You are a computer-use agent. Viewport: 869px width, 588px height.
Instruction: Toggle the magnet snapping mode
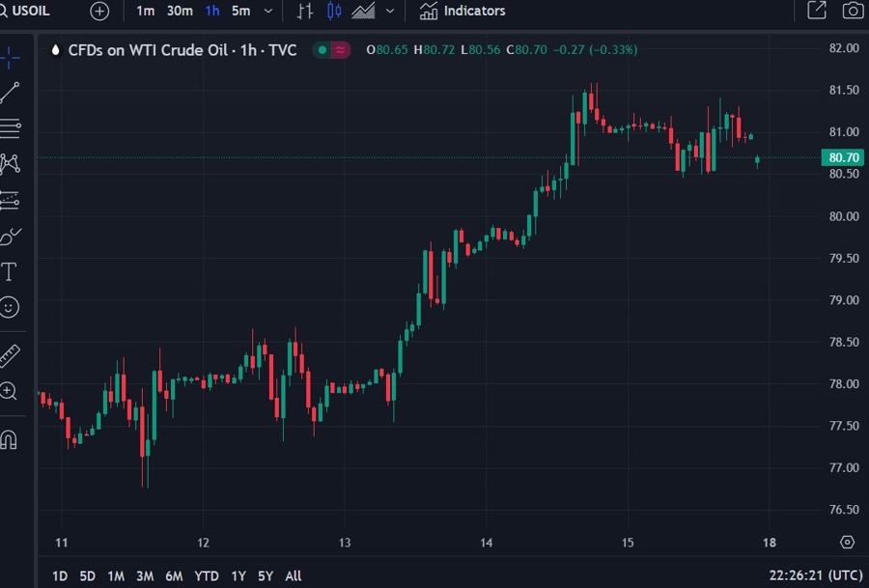click(9, 440)
